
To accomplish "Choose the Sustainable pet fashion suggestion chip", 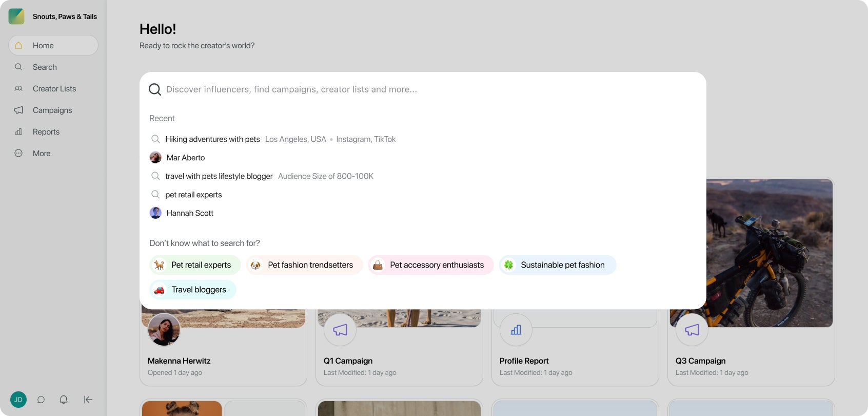I will 557,265.
